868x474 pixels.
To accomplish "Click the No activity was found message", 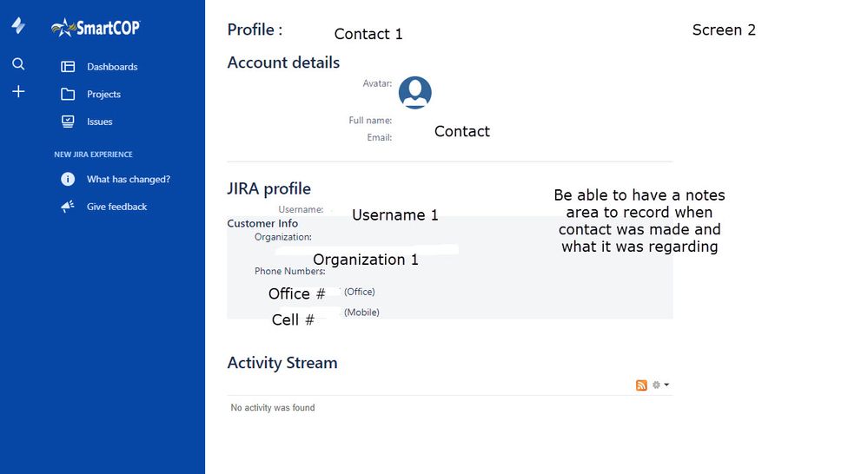I will (x=272, y=408).
